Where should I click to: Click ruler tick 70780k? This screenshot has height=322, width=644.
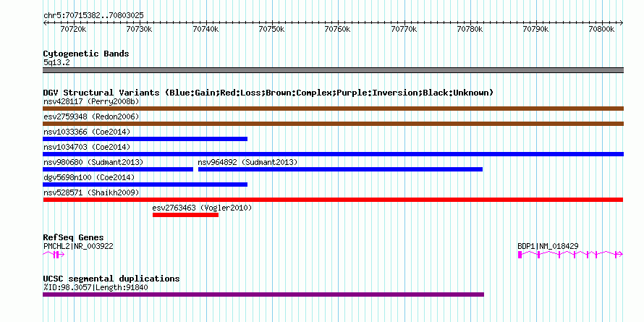pos(470,29)
